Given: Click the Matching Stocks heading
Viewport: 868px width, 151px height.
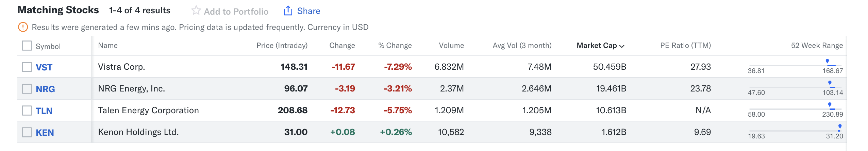Looking at the screenshot, I should (x=58, y=10).
